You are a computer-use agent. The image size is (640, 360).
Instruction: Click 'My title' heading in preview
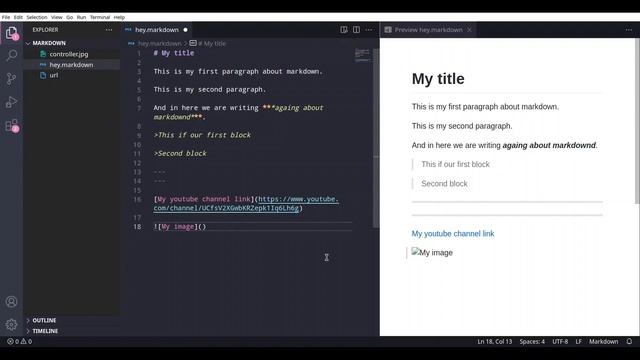coord(438,79)
